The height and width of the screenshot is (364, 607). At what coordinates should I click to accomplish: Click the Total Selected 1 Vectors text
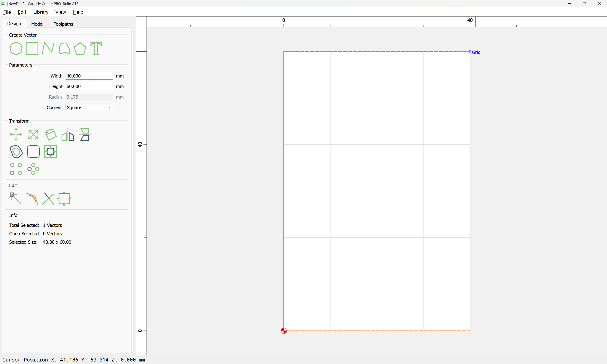click(x=36, y=225)
